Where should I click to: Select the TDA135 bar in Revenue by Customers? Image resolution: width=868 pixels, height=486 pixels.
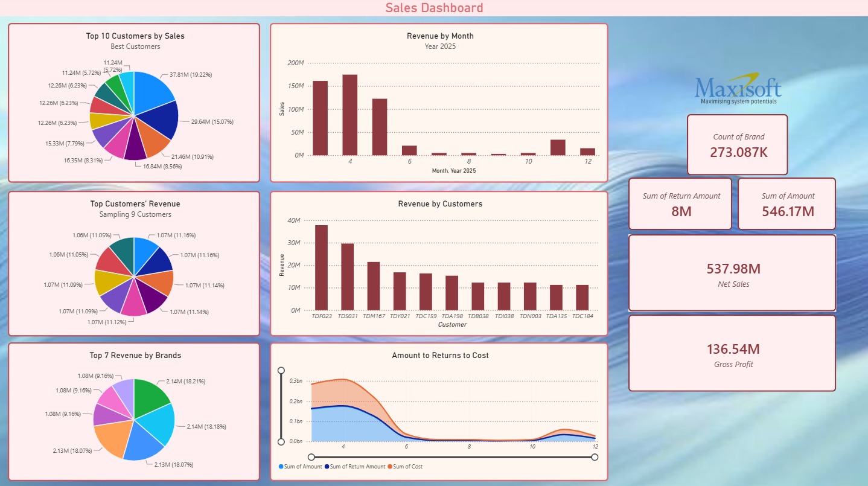click(556, 298)
